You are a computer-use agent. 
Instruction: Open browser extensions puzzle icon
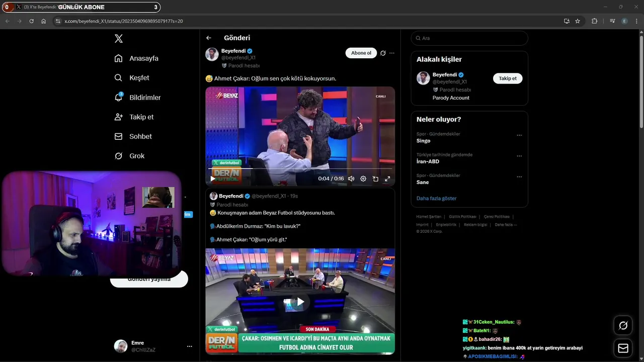click(x=595, y=21)
